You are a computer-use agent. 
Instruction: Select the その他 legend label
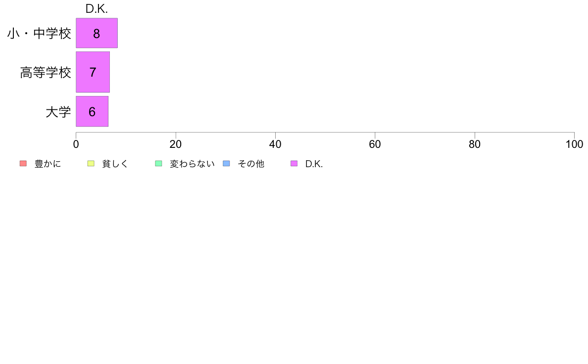[251, 164]
